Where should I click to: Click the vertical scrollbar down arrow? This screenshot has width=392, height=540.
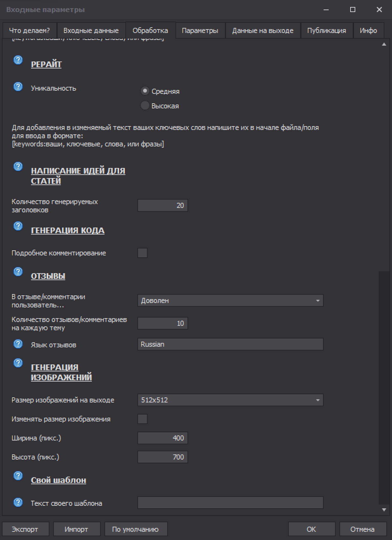click(384, 510)
